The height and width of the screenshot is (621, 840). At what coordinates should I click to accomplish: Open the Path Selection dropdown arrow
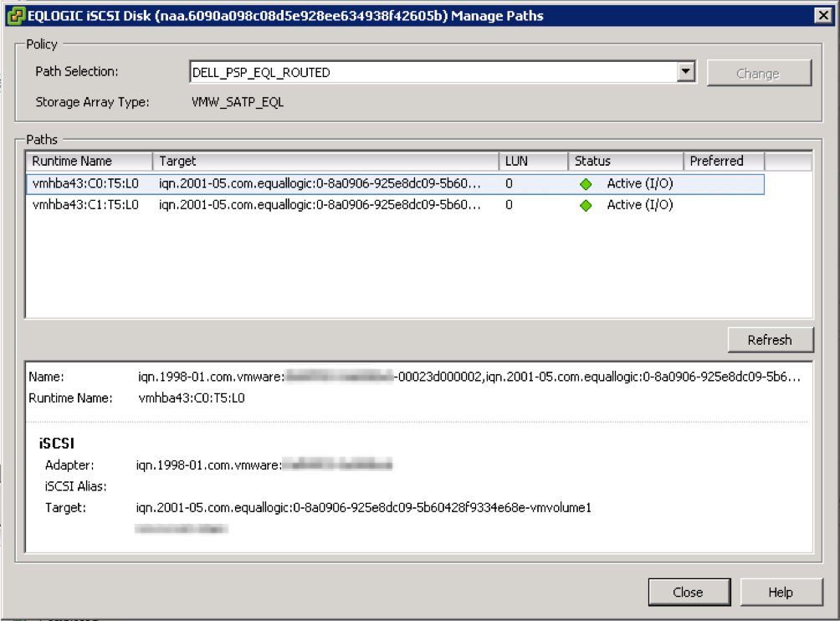tap(686, 73)
